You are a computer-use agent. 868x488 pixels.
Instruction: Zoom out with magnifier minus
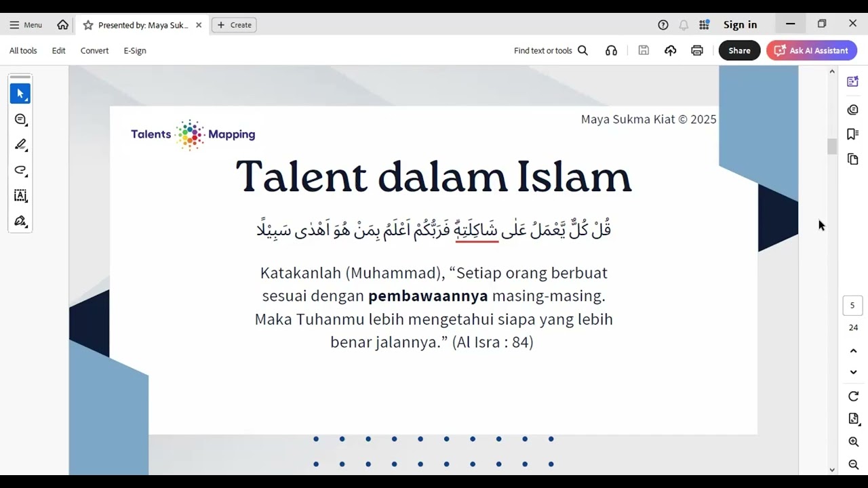coord(853,464)
